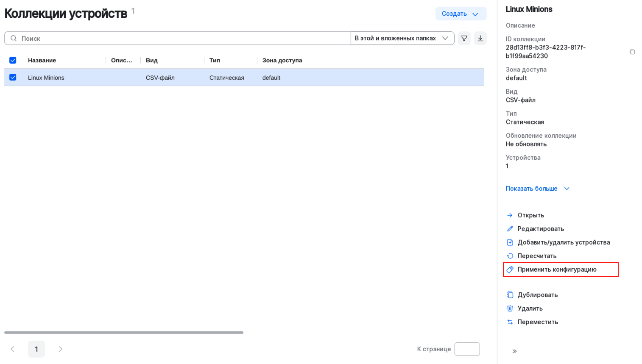The image size is (642, 364).
Task: Choose Добавить/удалить устройства action
Action: pyautogui.click(x=564, y=242)
